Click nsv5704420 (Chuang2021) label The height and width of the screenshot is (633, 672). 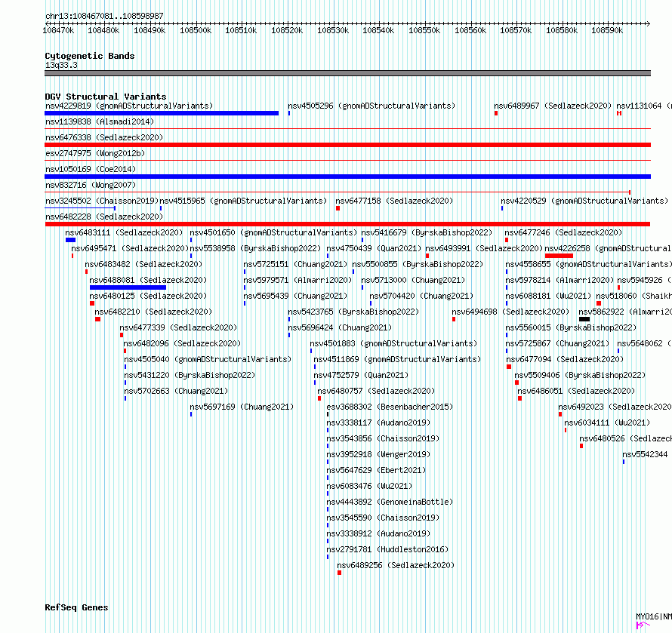click(x=422, y=296)
